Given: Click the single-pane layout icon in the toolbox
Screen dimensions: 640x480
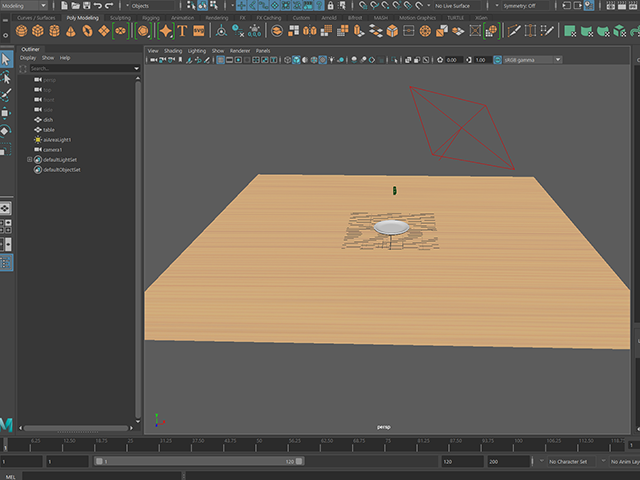Looking at the screenshot, I should 6,209.
